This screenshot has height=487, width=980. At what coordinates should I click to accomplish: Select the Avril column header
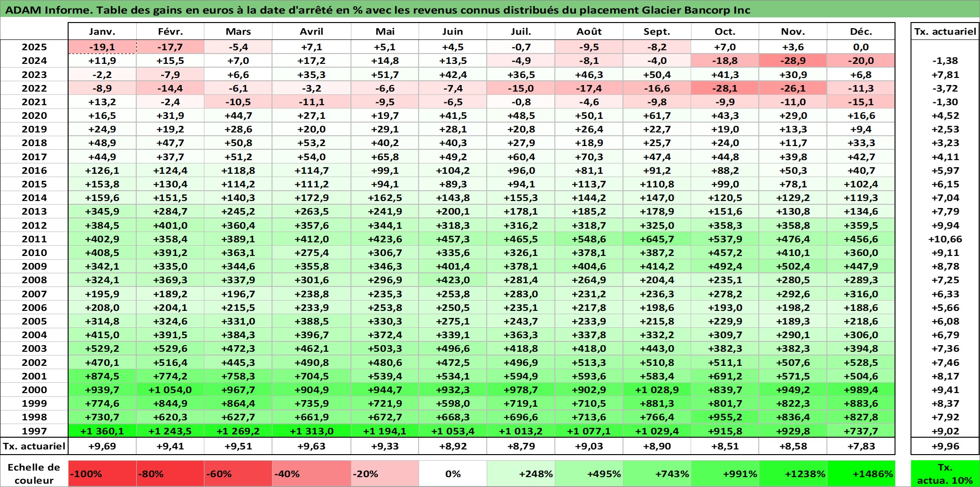311,31
